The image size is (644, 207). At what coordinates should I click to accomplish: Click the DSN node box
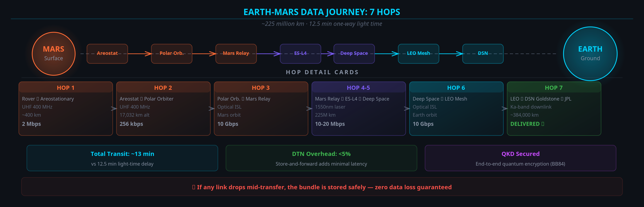point(483,54)
